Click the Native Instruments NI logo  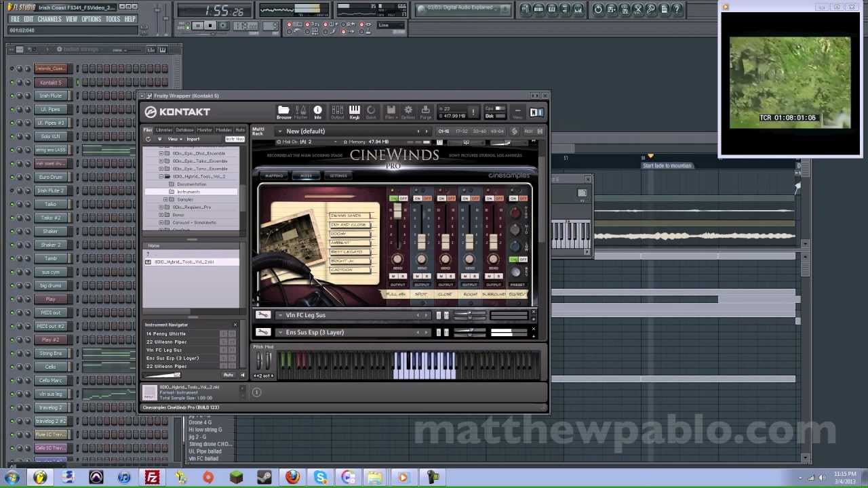[536, 113]
